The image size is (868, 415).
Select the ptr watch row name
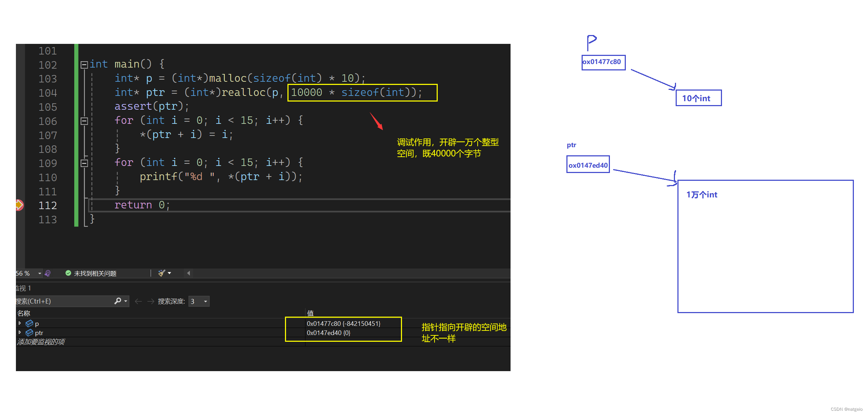pyautogui.click(x=39, y=333)
